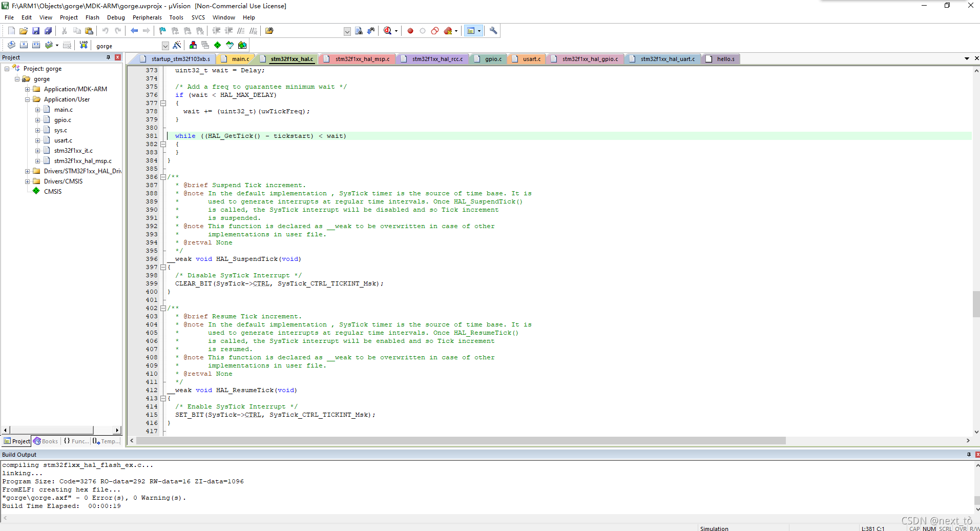
Task: Open the Debug menu
Action: [116, 17]
